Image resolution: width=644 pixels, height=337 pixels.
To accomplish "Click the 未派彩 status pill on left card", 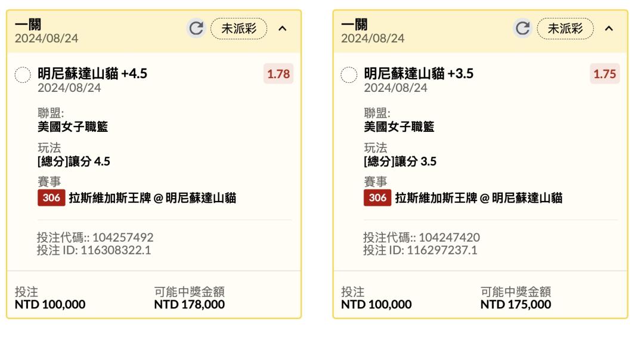I will [x=239, y=29].
